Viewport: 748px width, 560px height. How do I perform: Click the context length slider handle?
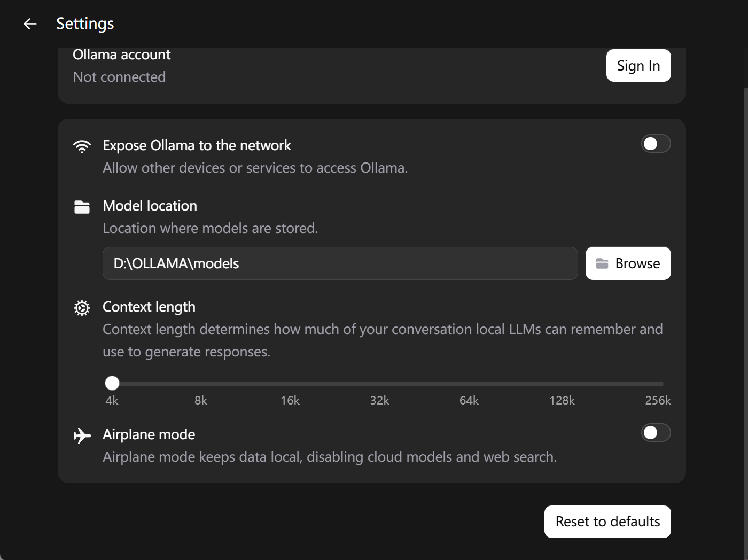(112, 383)
